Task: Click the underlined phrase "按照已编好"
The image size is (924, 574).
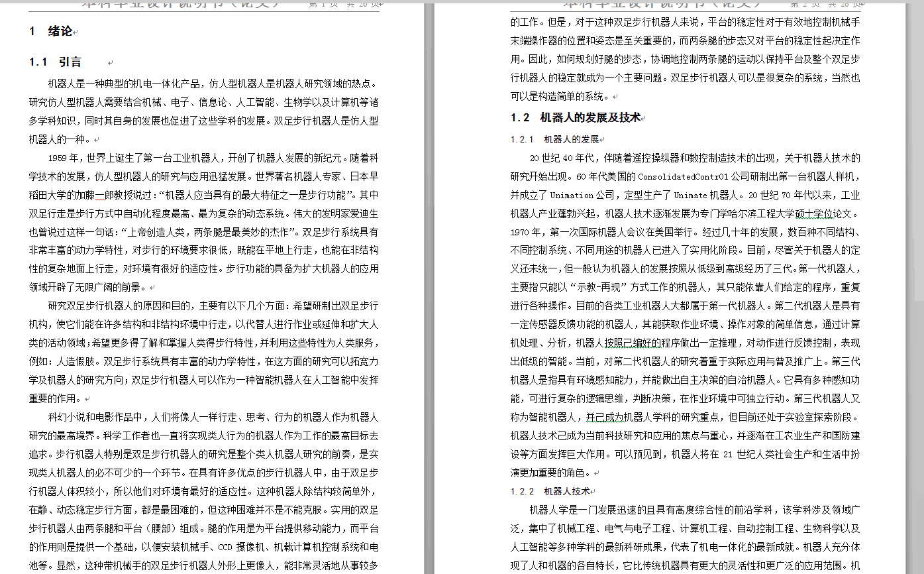Action: coord(628,343)
